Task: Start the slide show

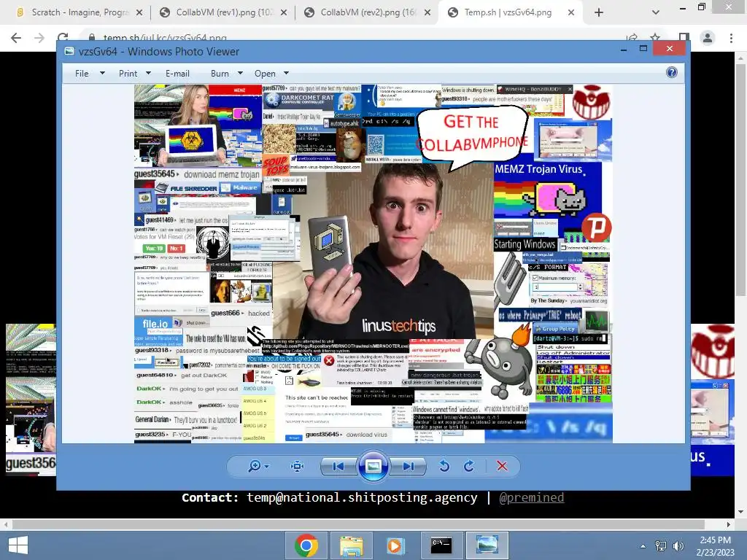Action: [373, 466]
